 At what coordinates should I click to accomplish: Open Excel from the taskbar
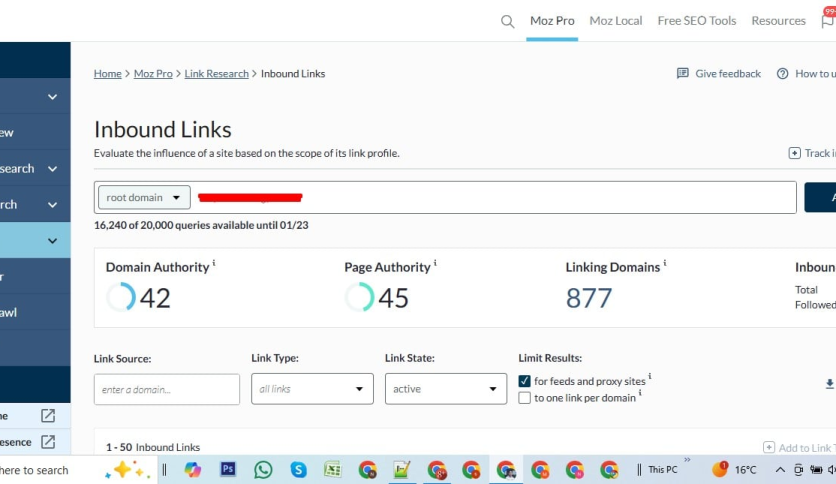click(x=332, y=470)
